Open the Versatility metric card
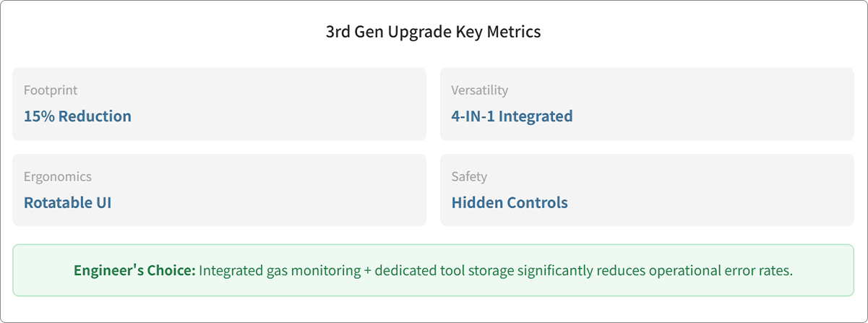Image resolution: width=868 pixels, height=323 pixels. click(647, 104)
